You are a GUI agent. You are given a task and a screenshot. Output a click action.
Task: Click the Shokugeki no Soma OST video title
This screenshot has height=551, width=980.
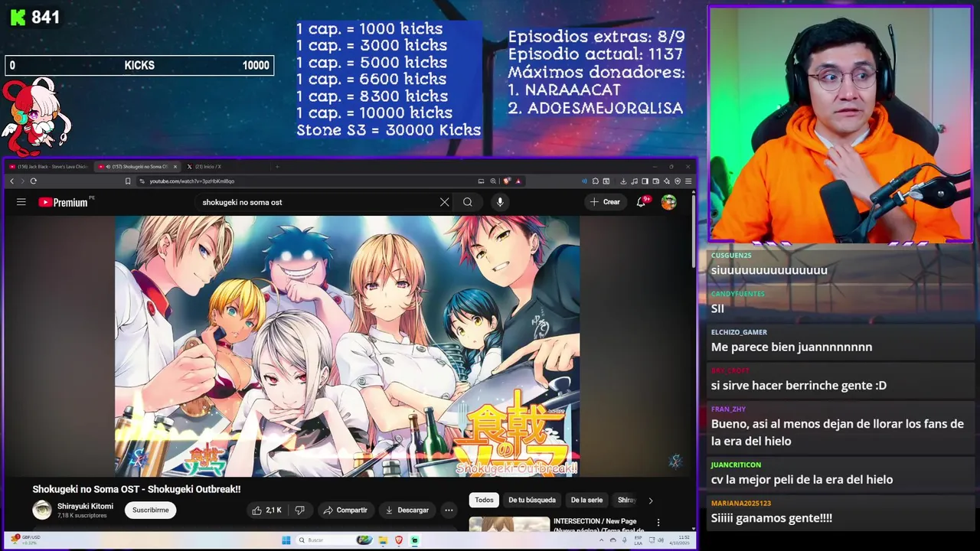[136, 489]
